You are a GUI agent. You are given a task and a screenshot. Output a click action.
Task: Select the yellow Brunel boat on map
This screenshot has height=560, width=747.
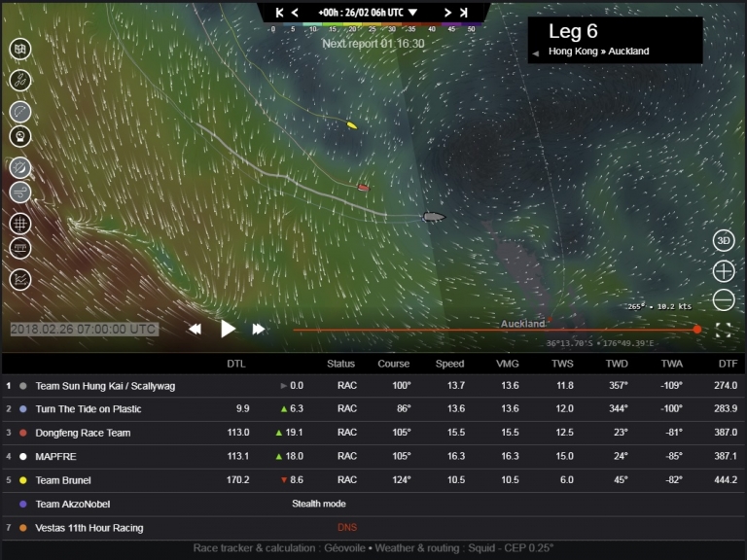pos(351,124)
